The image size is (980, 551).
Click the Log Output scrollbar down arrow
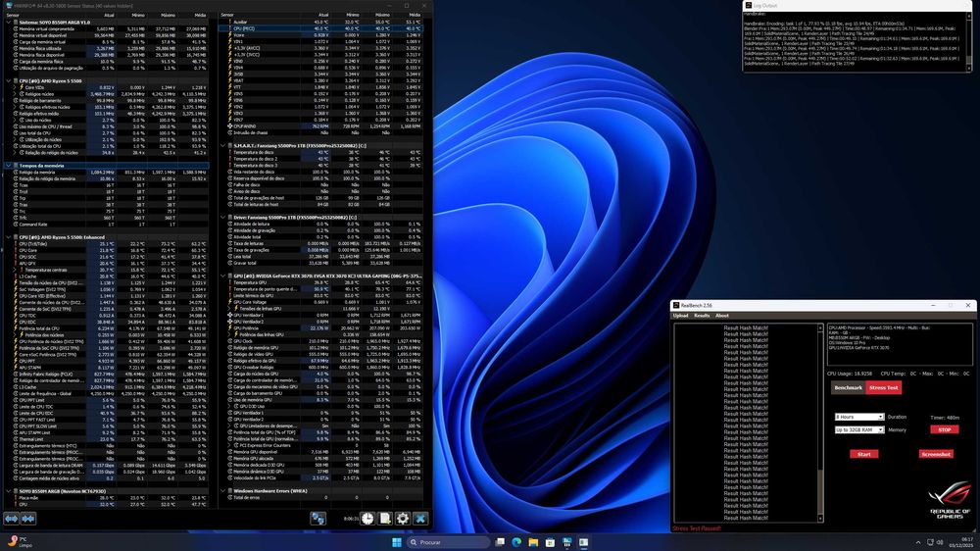pyautogui.click(x=970, y=69)
